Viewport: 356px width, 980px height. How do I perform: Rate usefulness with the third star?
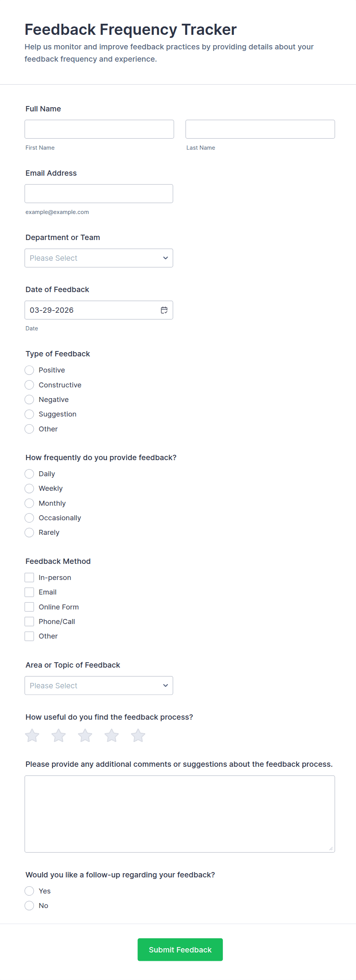(x=85, y=735)
